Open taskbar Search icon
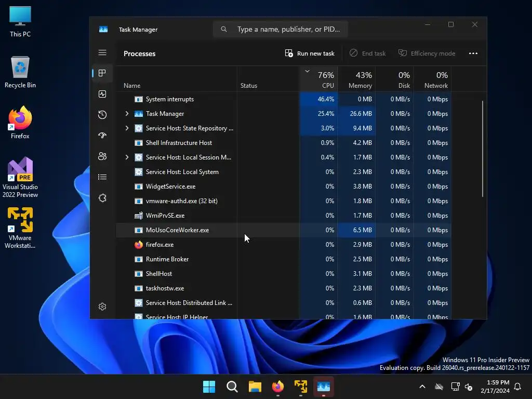The image size is (532, 399). tap(232, 387)
